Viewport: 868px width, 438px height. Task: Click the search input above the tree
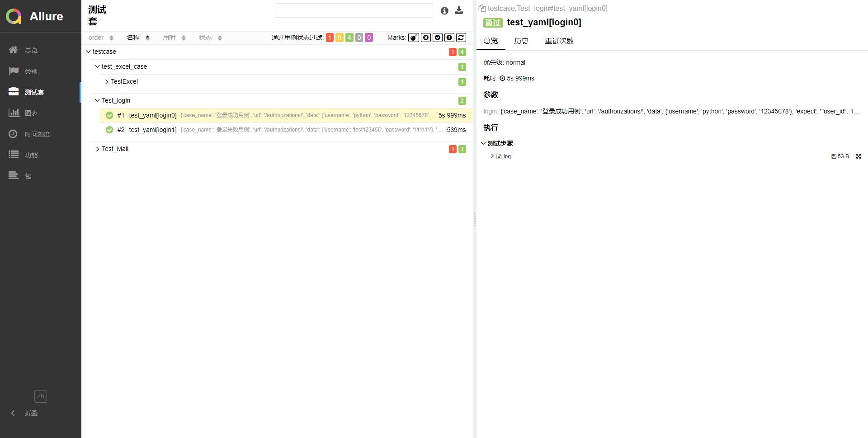coord(354,10)
